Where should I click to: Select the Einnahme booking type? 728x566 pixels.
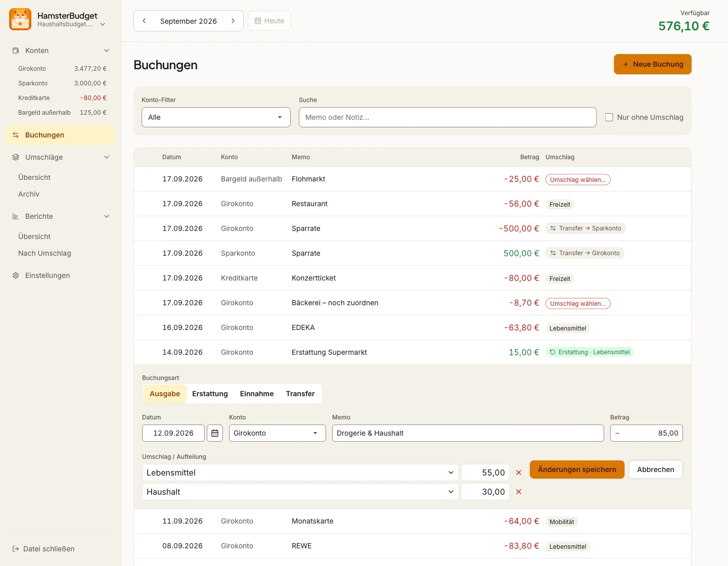(257, 394)
